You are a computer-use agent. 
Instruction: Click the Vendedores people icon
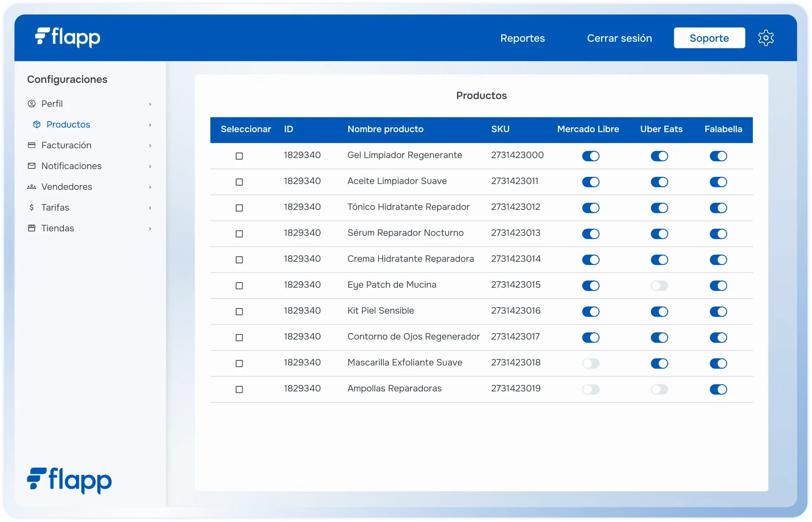tap(32, 187)
